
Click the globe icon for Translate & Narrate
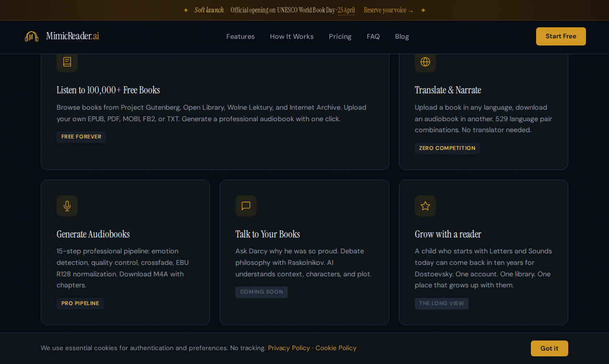(425, 62)
